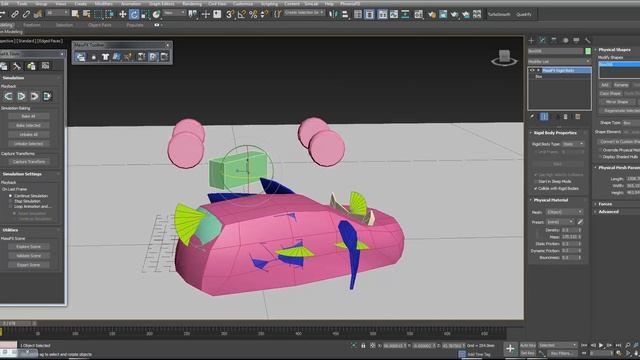Select Continue Simulation radio button
This screenshot has width=640, height=360.
pos(11,196)
